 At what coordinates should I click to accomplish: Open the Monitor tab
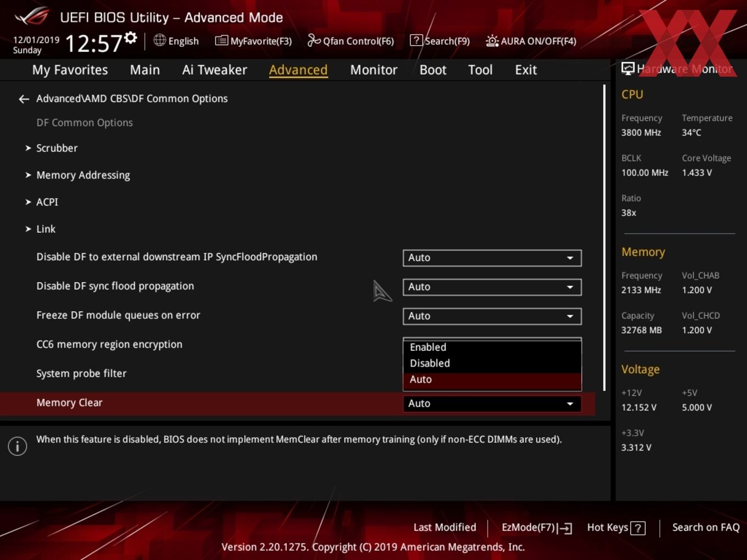374,70
